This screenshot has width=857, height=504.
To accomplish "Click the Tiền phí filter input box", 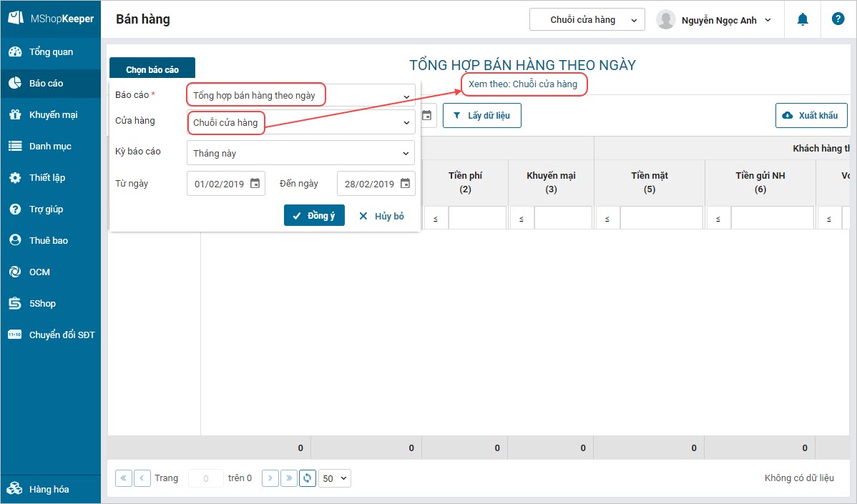I will (477, 218).
